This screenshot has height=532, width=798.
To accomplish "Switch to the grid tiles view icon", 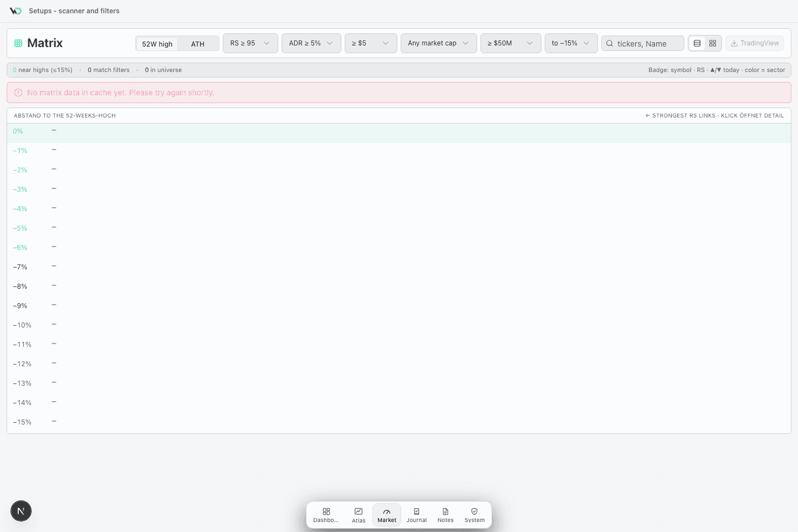I will tap(713, 43).
